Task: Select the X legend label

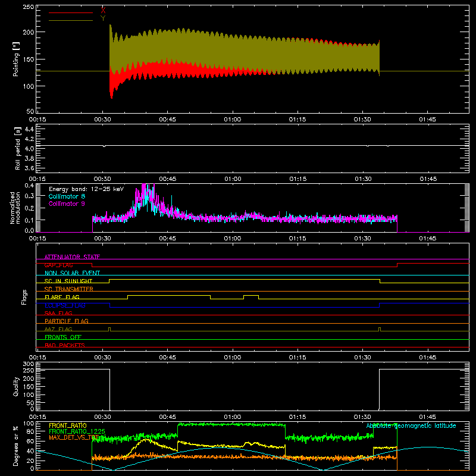Action: coord(103,10)
